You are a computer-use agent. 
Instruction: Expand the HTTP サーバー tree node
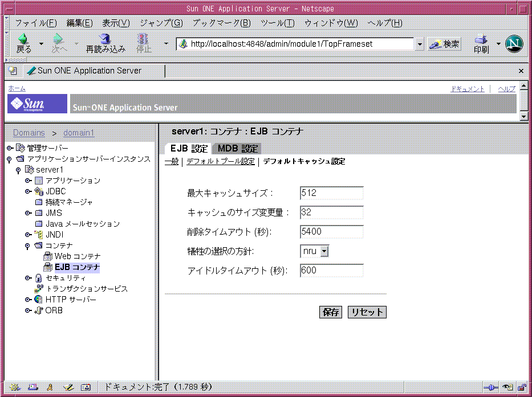(29, 300)
